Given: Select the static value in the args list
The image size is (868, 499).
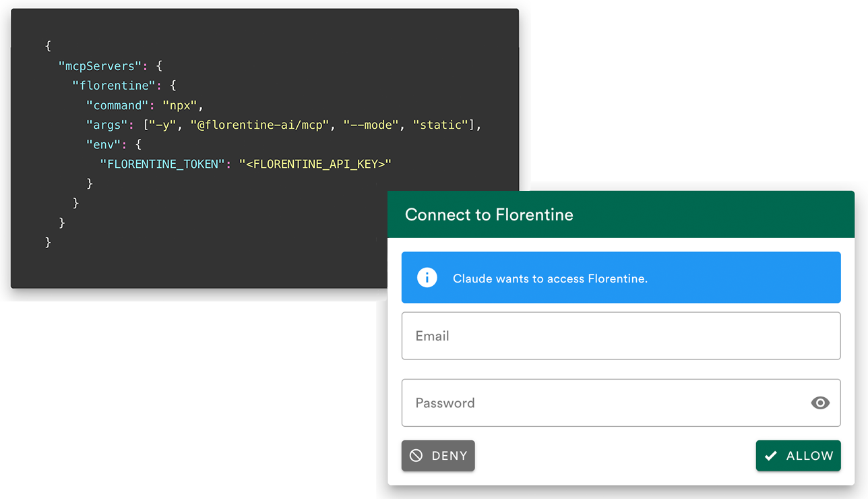Looking at the screenshot, I should pos(440,125).
